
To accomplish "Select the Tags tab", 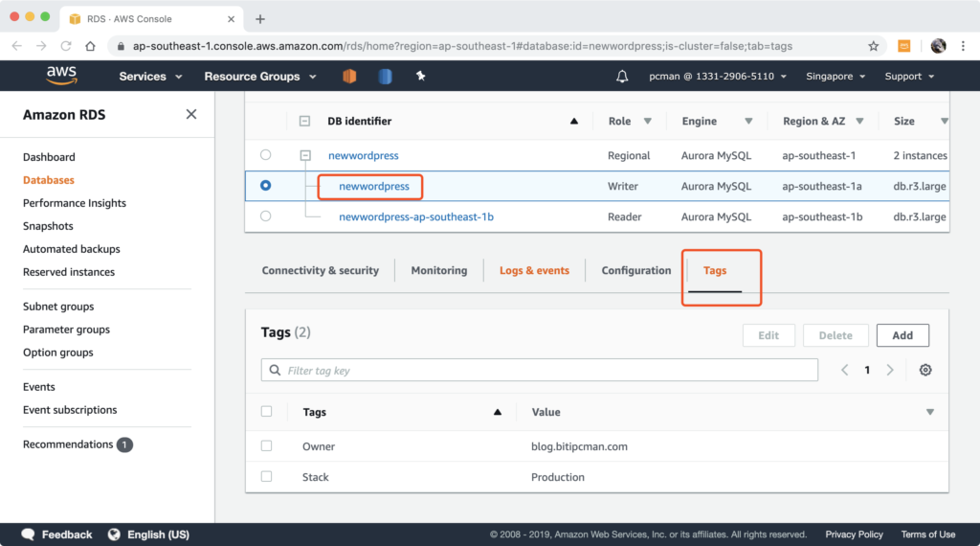I will (x=715, y=270).
